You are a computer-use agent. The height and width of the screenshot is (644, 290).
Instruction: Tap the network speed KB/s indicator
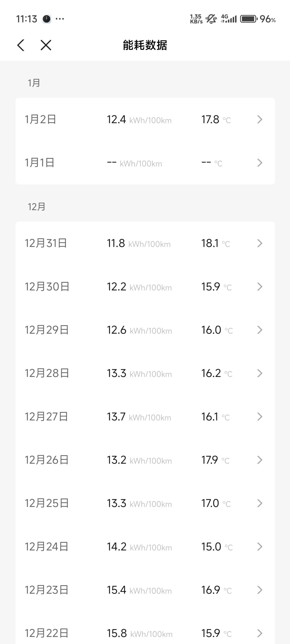(x=196, y=19)
